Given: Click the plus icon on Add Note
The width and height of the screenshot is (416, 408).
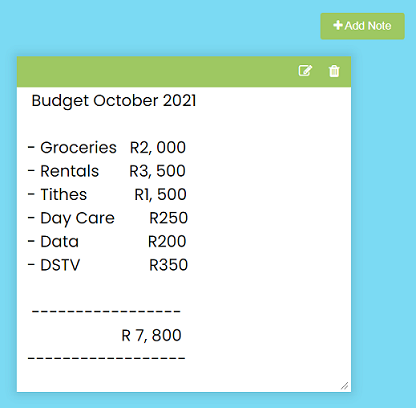Looking at the screenshot, I should pos(338,25).
